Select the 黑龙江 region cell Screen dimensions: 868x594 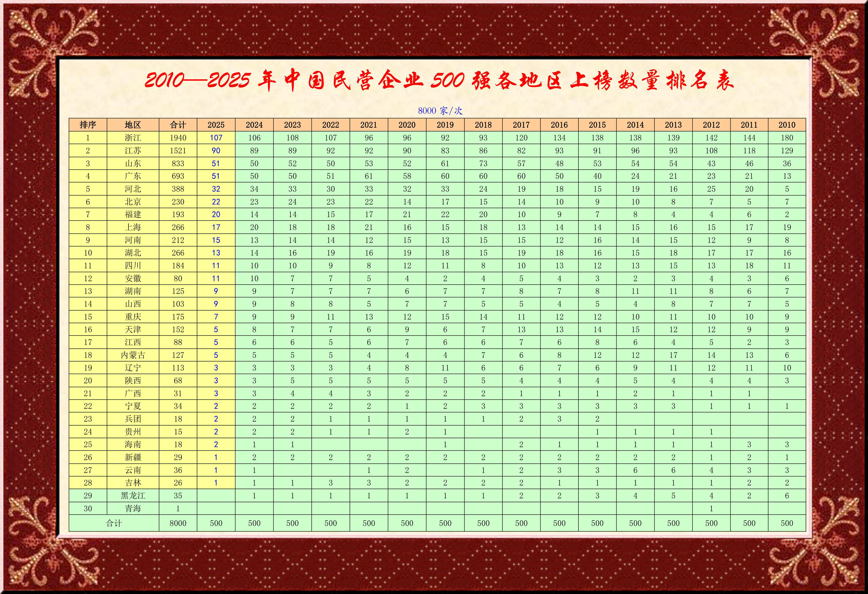(x=133, y=496)
